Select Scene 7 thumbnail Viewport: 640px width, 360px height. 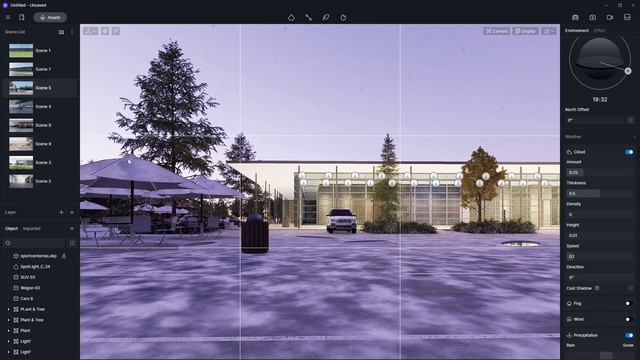click(21, 69)
